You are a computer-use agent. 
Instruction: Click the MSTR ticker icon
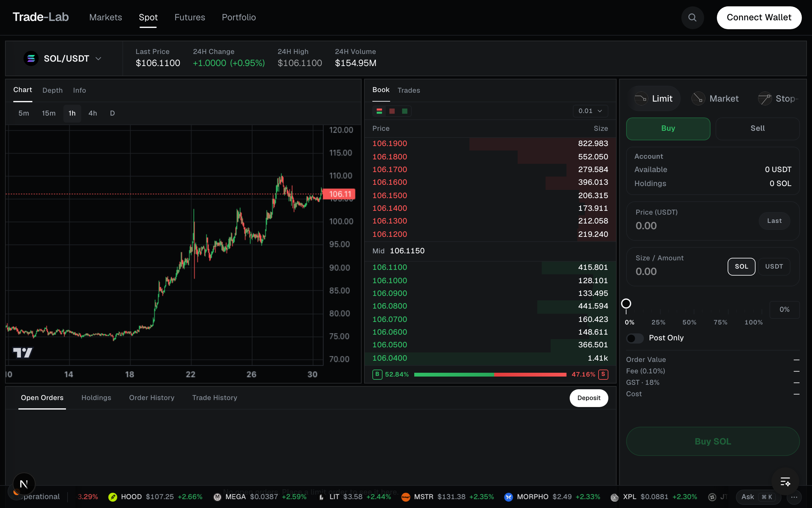pyautogui.click(x=406, y=497)
